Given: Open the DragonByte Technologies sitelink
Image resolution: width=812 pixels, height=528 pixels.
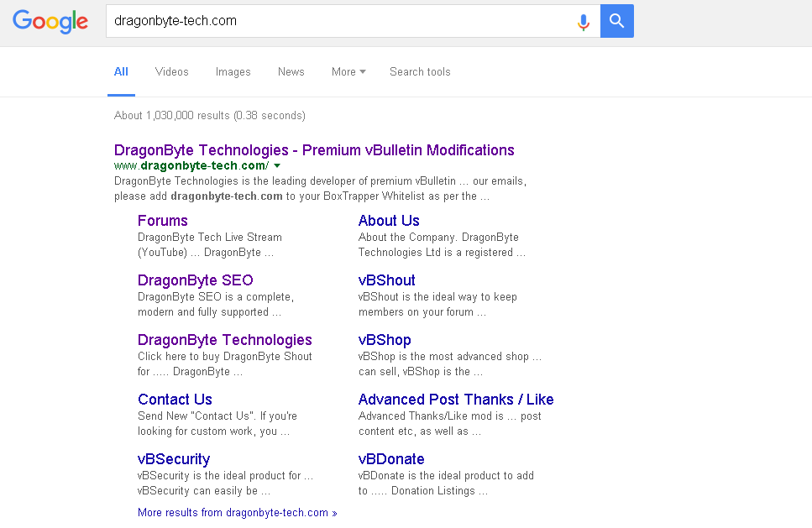Looking at the screenshot, I should pos(225,340).
